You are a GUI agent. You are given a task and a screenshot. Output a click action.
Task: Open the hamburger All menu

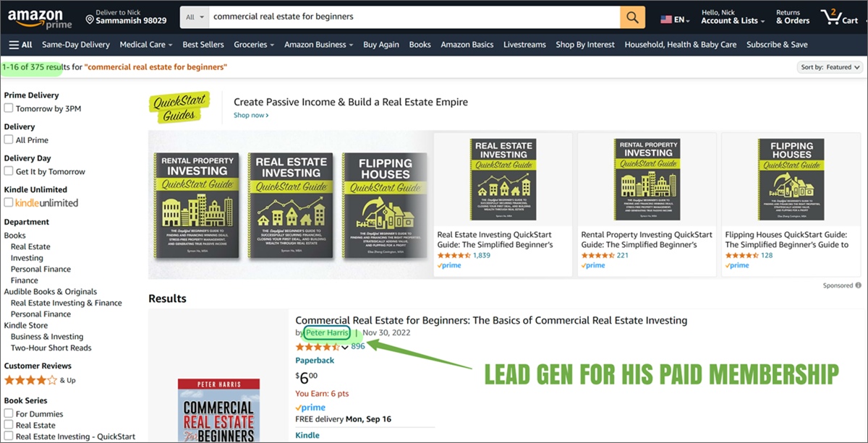(x=20, y=44)
